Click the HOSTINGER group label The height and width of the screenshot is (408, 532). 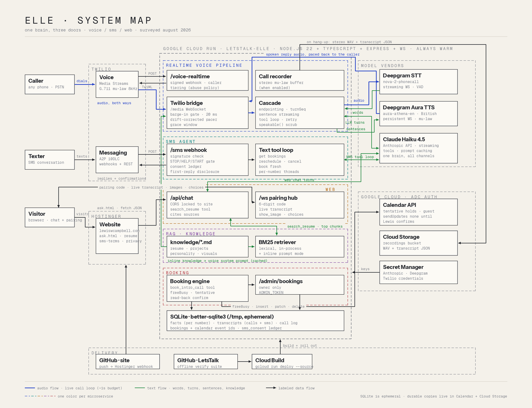tap(106, 216)
